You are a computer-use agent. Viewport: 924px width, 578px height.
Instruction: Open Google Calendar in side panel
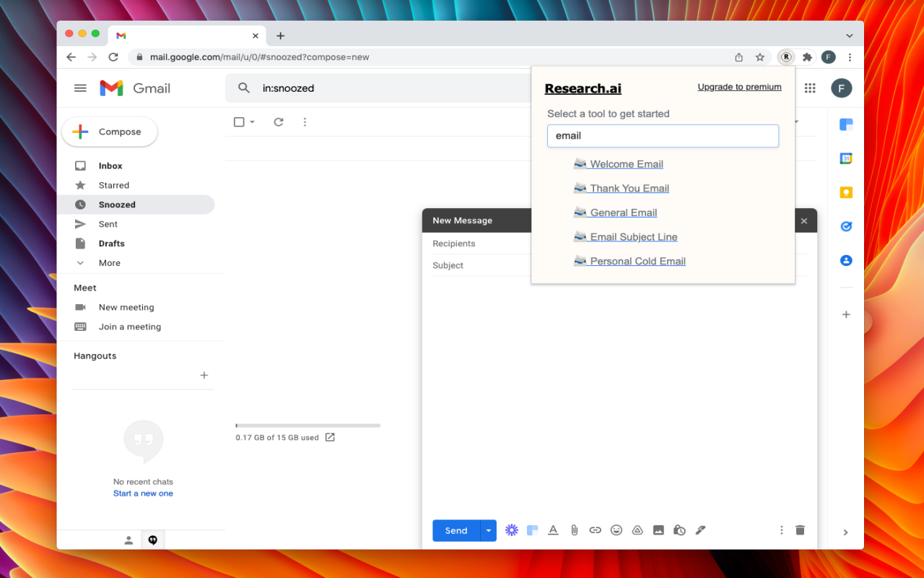pyautogui.click(x=846, y=158)
